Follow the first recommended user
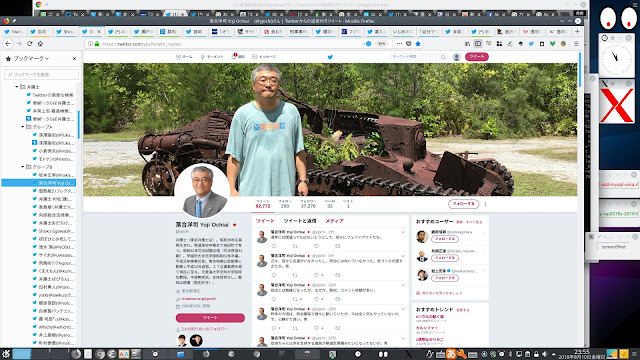 [444, 239]
